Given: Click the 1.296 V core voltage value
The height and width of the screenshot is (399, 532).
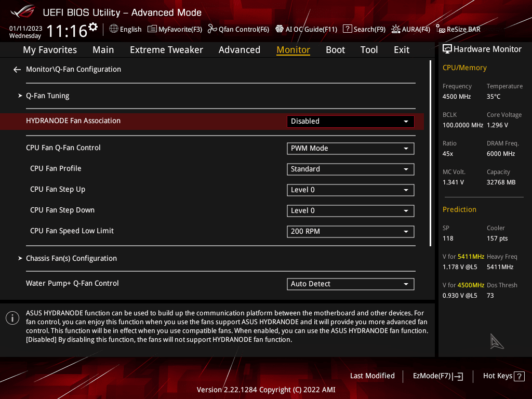Looking at the screenshot, I should pos(497,125).
